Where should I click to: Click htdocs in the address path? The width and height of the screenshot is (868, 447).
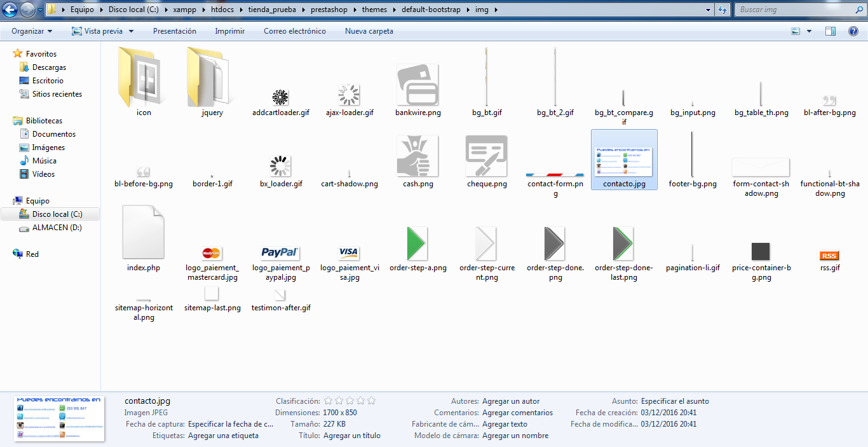coord(223,10)
